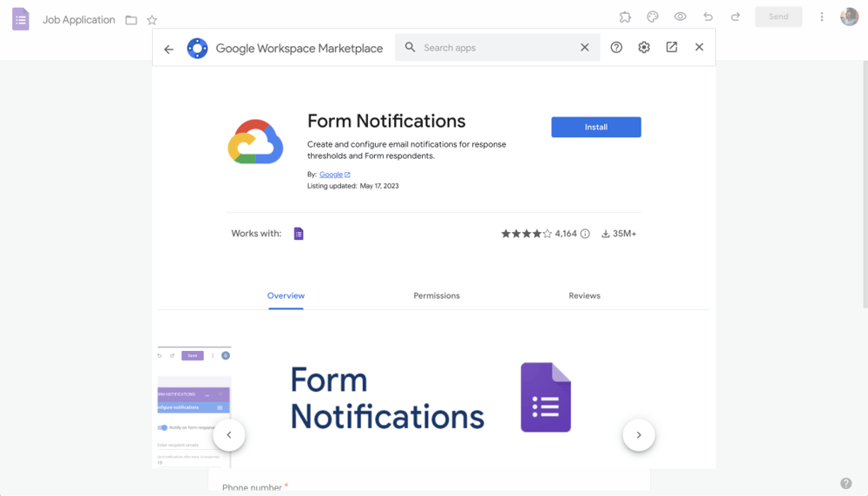Open the customize theme palette
The image size is (868, 496).
pyautogui.click(x=653, y=17)
